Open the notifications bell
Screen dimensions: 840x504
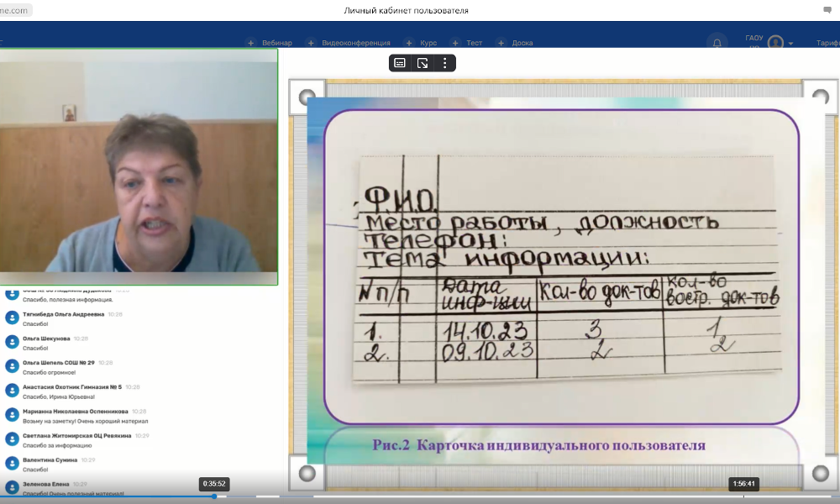point(717,43)
